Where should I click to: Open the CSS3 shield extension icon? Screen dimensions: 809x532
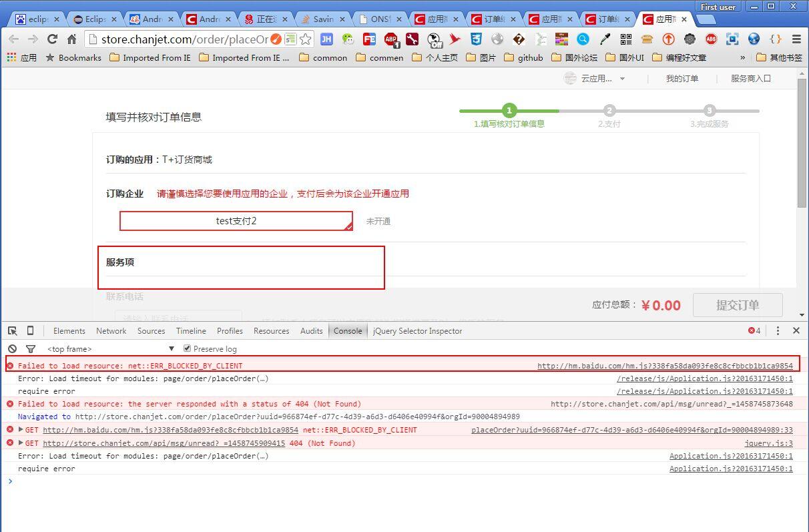(476, 39)
